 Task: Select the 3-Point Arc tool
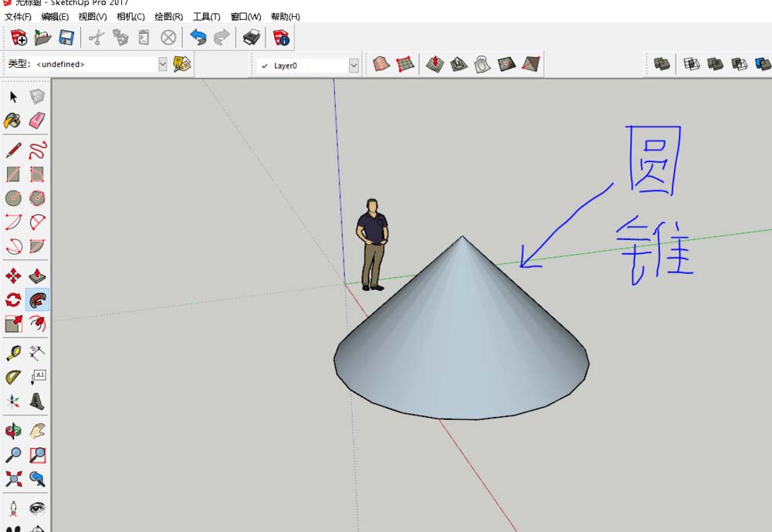pos(13,246)
